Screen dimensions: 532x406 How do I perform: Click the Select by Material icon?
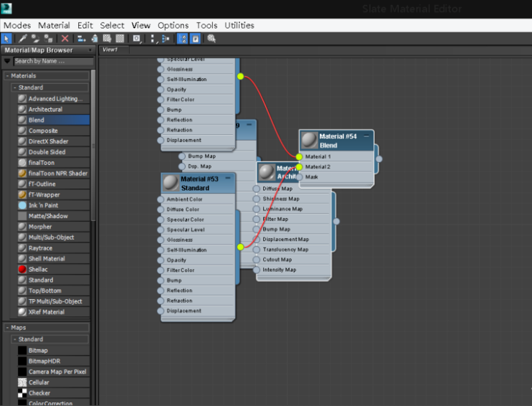pyautogui.click(x=212, y=39)
